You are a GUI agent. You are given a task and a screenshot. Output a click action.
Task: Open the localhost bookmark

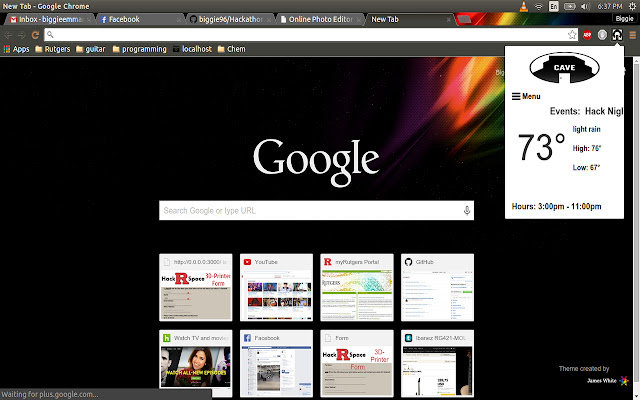click(x=195, y=48)
